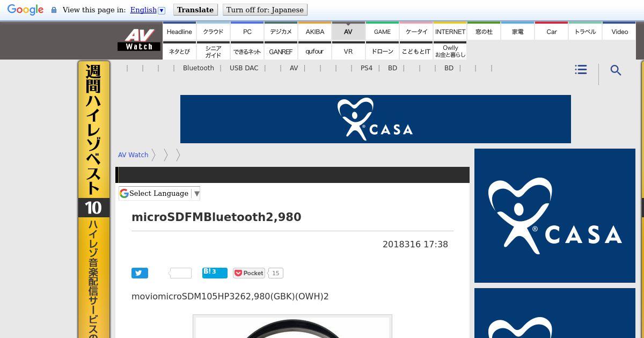This screenshot has width=644, height=338.
Task: Click the article product image
Action: 292,326
